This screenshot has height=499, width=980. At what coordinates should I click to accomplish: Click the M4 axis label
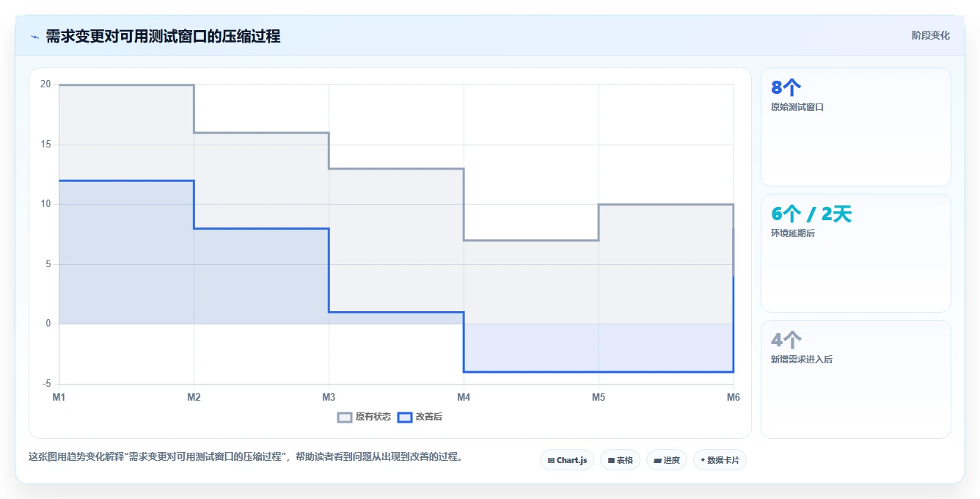coord(464,397)
